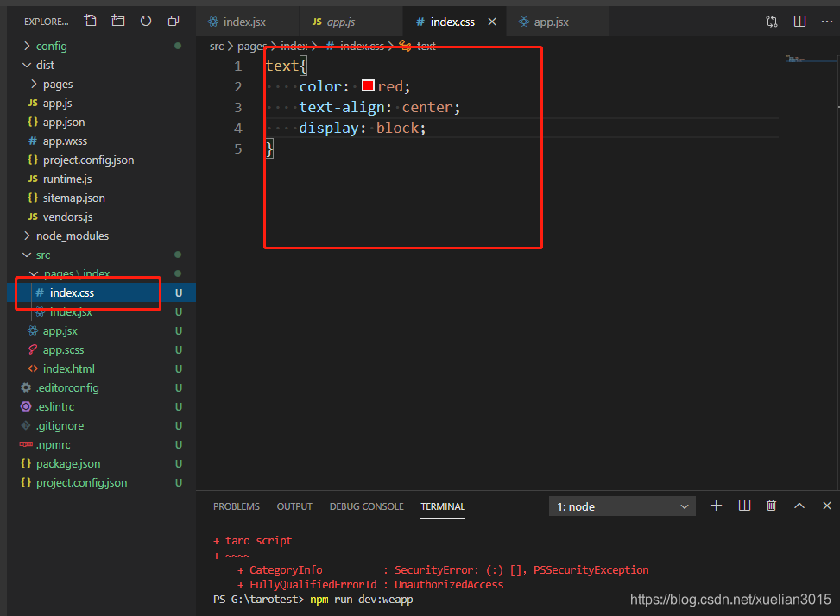Open the .npmrc file
Viewport: 840px width, 616px height.
pyautogui.click(x=102, y=444)
